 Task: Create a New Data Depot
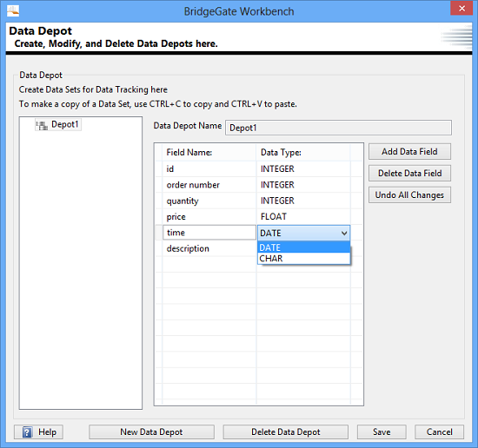click(x=151, y=432)
